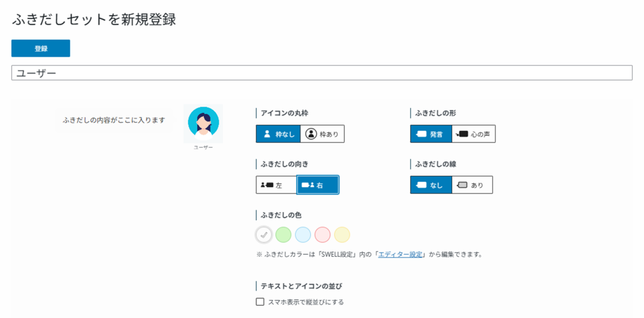Choose 発言 speech bubble shape
The height and width of the screenshot is (318, 644).
pyautogui.click(x=431, y=134)
